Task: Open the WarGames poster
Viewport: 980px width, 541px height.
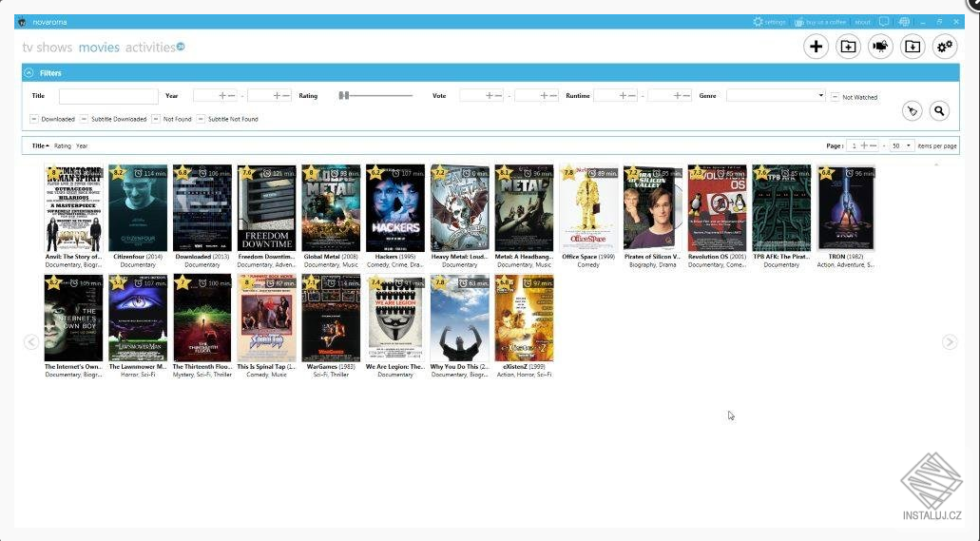Action: click(x=331, y=319)
